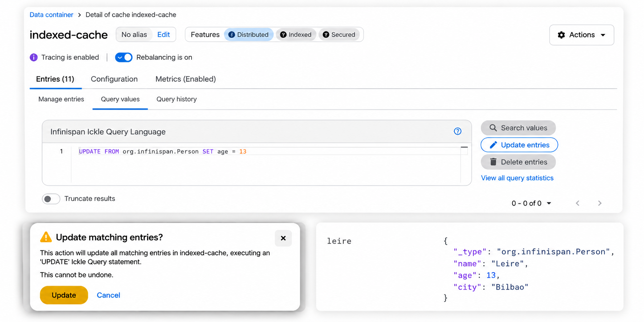The image size is (644, 322).
Task: Click the Search values button
Action: [518, 128]
